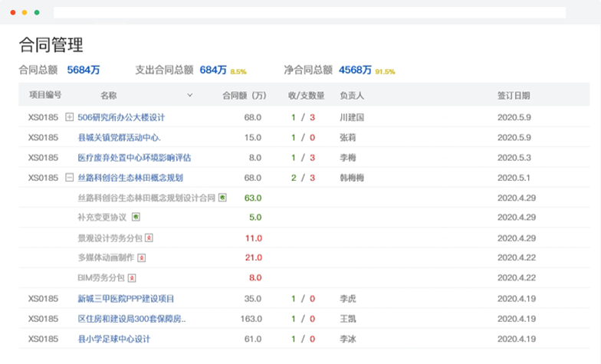Click red expense icon beside BIM劳务分包

132,277
